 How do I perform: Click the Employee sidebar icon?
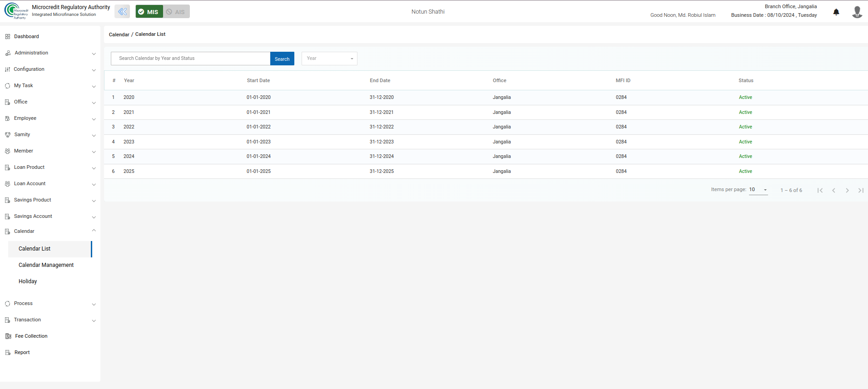click(8, 118)
